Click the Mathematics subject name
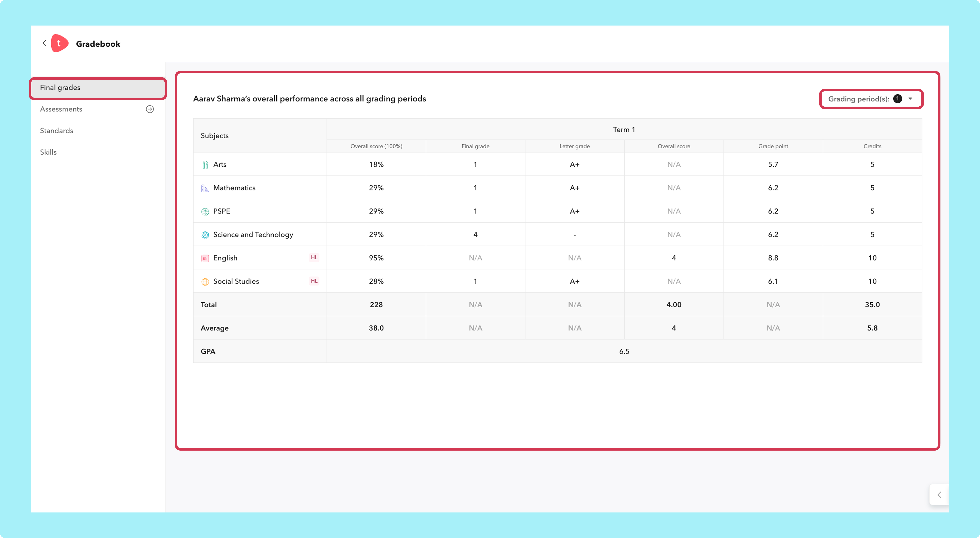Viewport: 980px width, 538px height. [x=234, y=188]
